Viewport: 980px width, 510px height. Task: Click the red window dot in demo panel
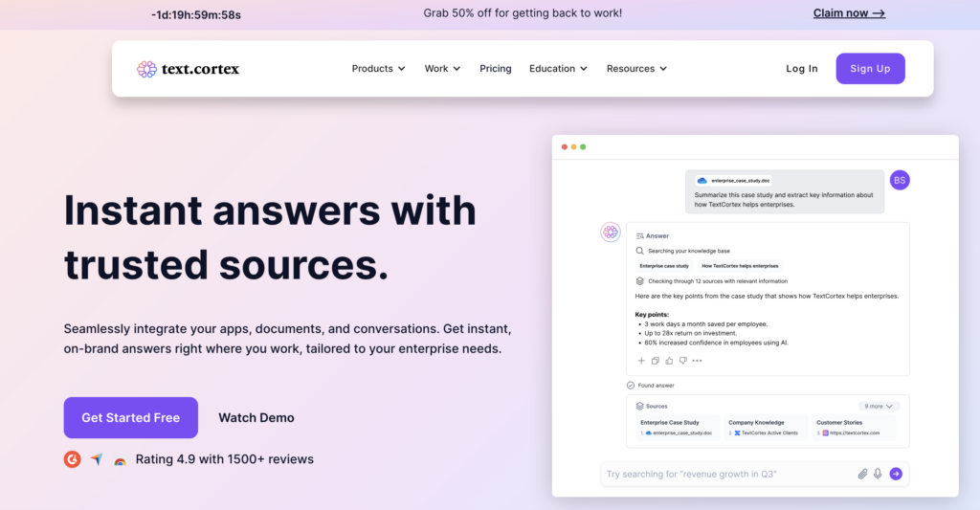pos(565,146)
